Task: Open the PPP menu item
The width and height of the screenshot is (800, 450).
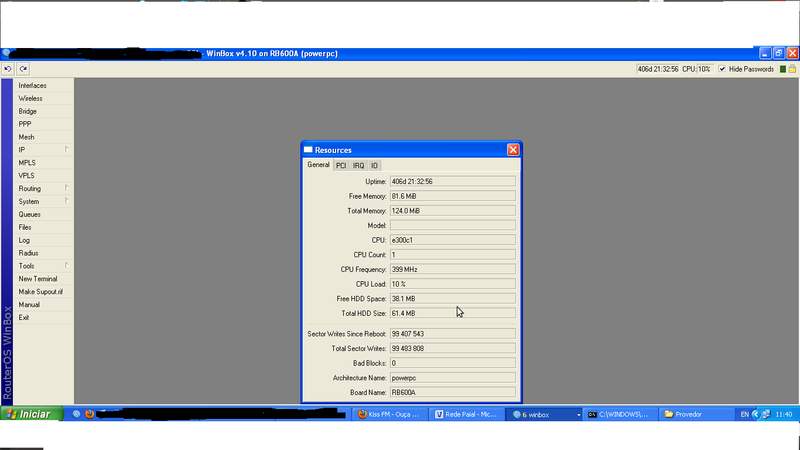Action: coord(43,124)
